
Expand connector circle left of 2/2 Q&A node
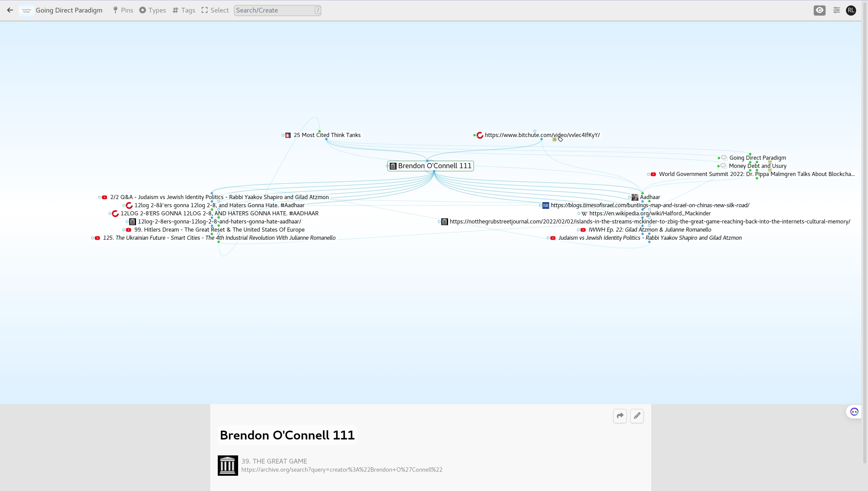(99, 197)
